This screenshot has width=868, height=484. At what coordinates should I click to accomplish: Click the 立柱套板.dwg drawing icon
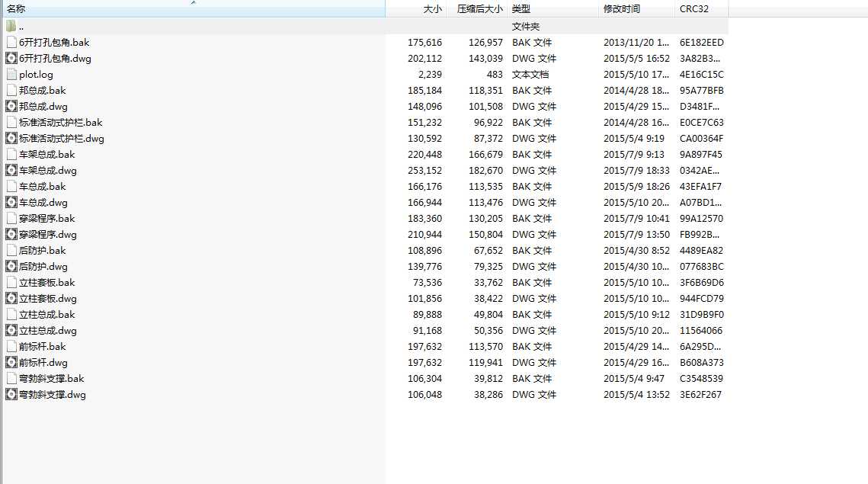pyautogui.click(x=11, y=299)
